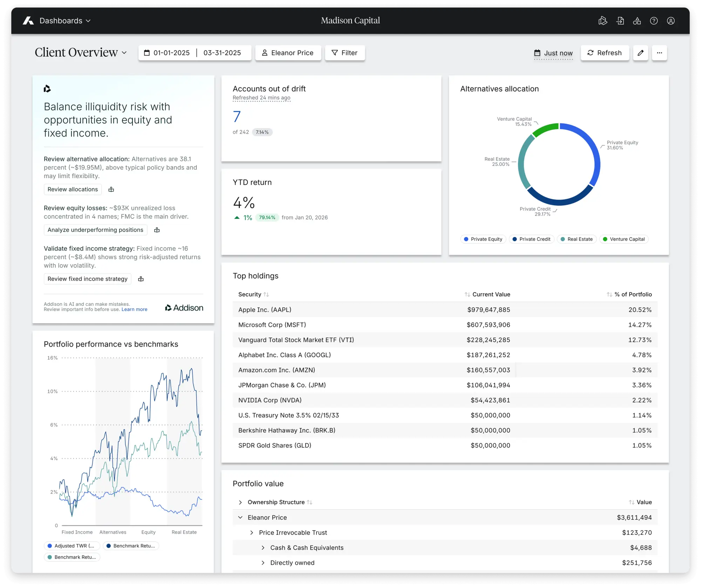Click the Refresh button

605,53
